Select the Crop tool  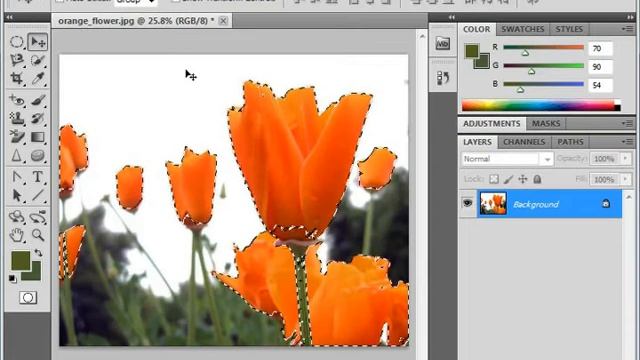click(17, 78)
